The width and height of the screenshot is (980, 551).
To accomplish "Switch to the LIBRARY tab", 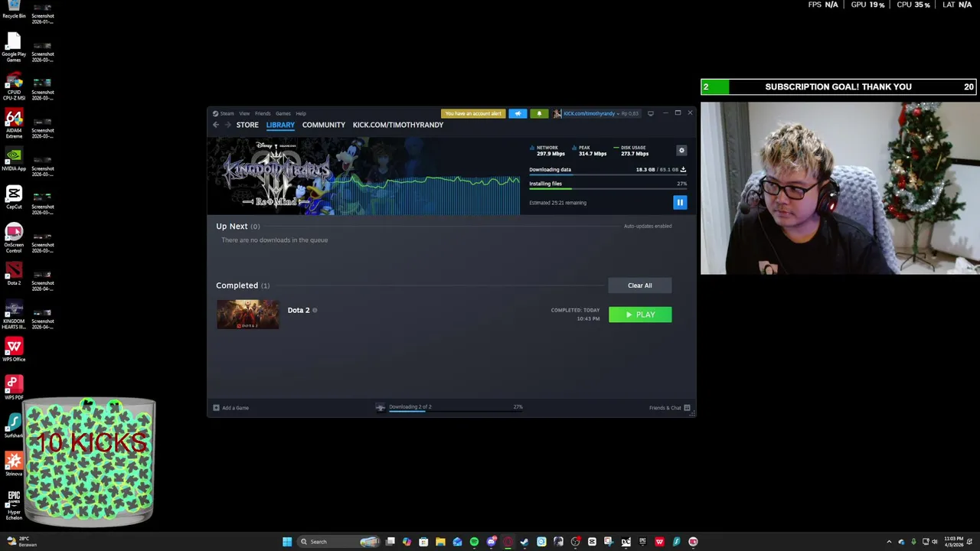I will pyautogui.click(x=280, y=125).
